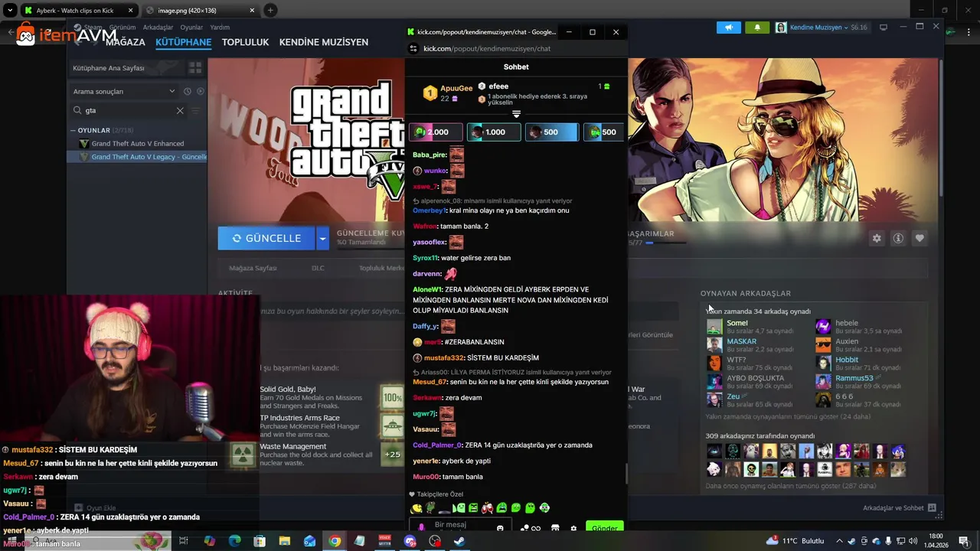Show all recently playing friends (24 daha)

point(788,417)
